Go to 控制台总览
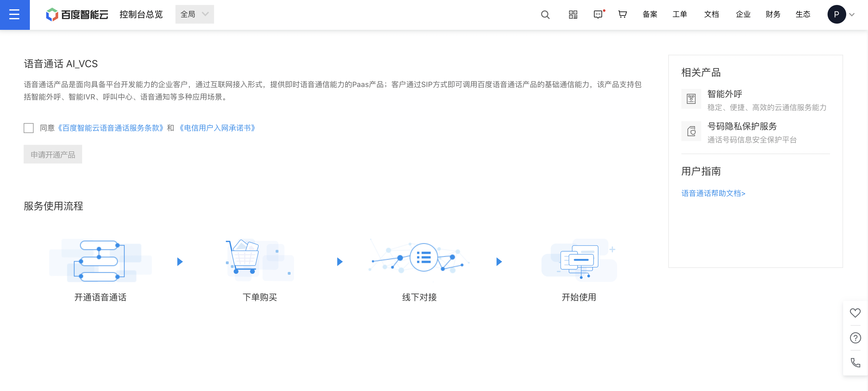This screenshot has width=868, height=391. click(141, 15)
